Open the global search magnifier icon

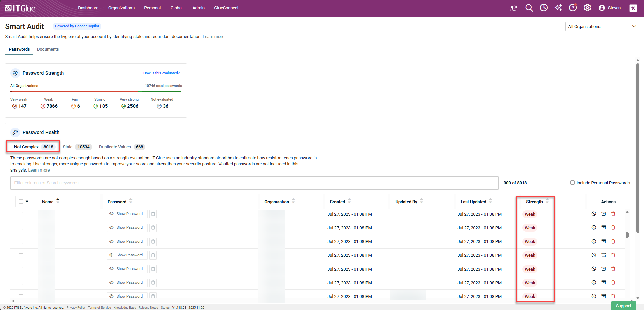pyautogui.click(x=529, y=8)
